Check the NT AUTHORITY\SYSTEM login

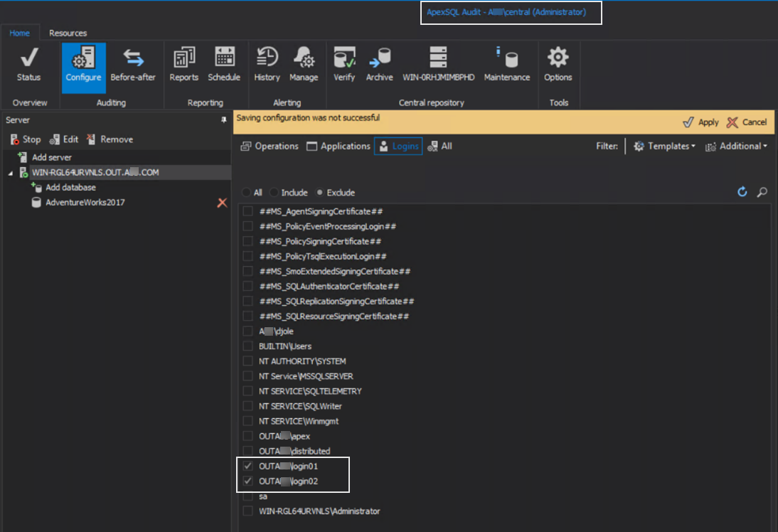point(247,361)
